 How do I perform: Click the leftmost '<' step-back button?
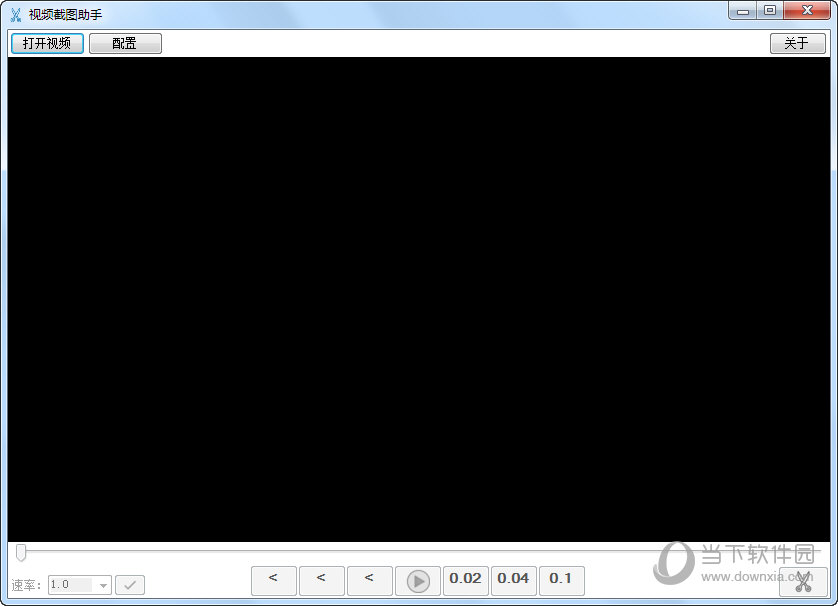tap(274, 581)
